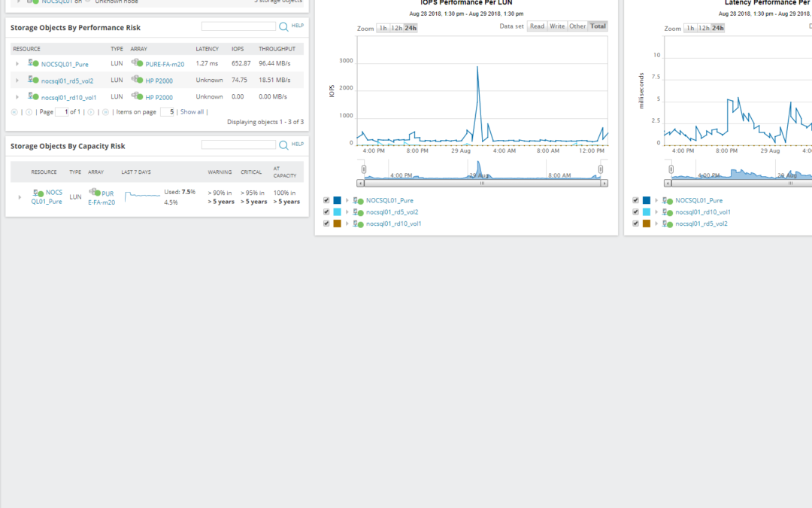Expand nocsql01_rd5_vol2 row in Performance Risk

[17, 81]
